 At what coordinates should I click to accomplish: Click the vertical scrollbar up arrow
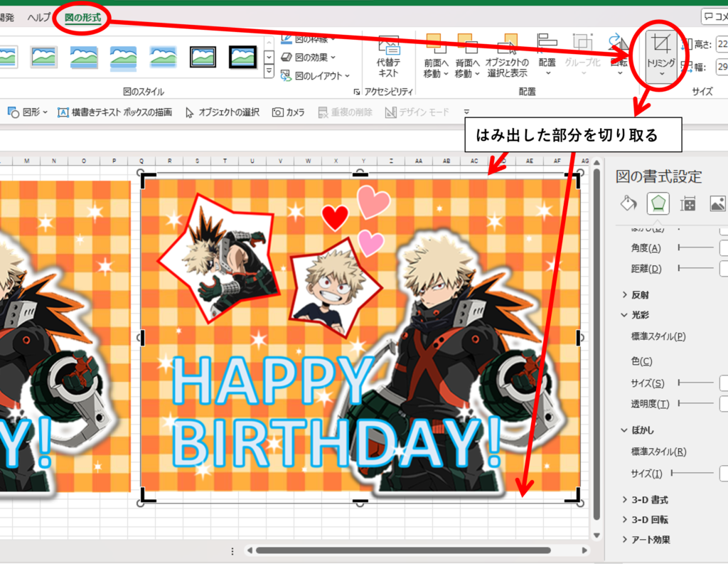[597, 162]
